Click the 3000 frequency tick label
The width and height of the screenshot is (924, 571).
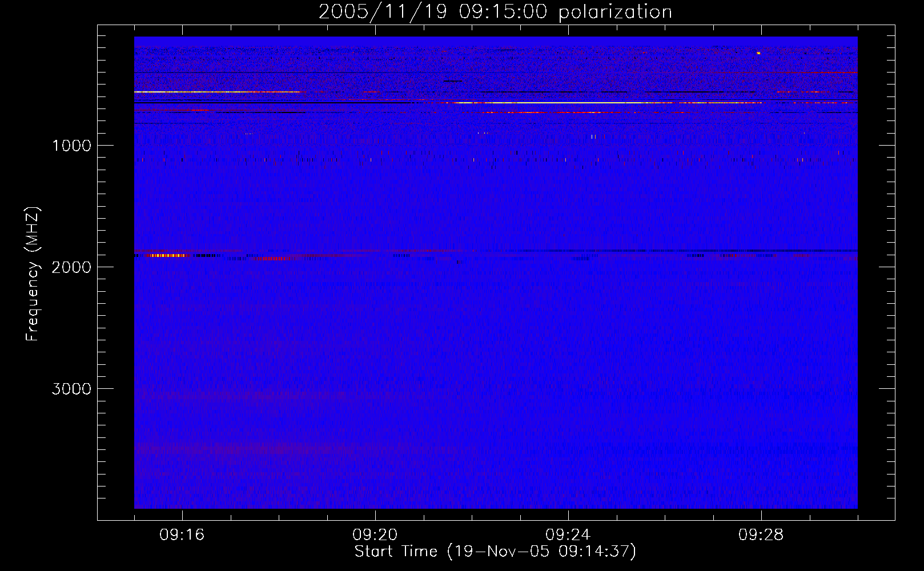click(x=71, y=389)
